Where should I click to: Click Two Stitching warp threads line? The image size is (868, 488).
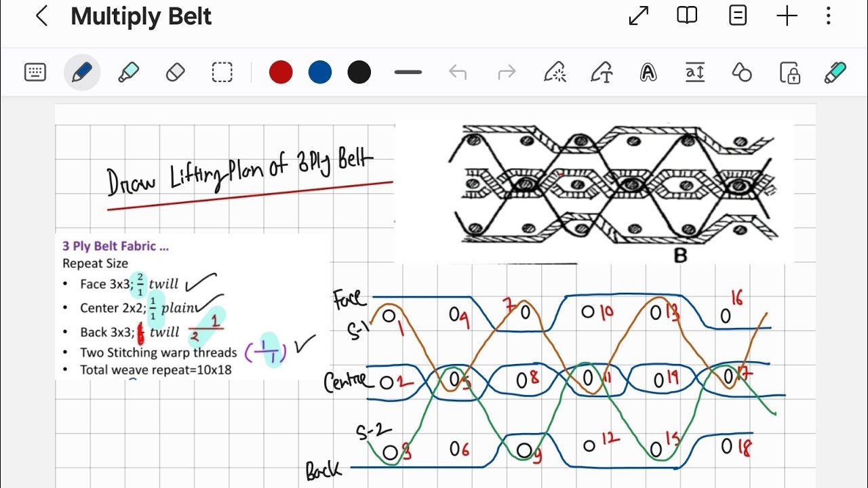coord(159,352)
